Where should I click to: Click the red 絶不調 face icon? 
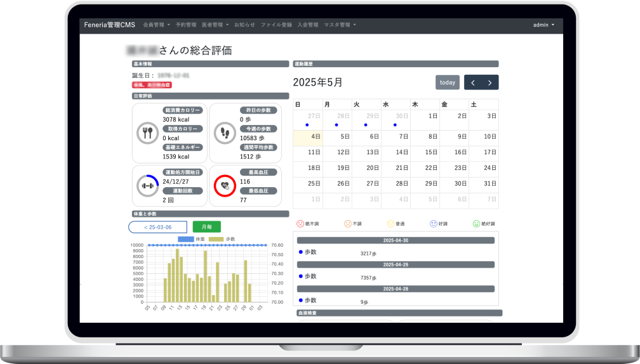tap(300, 224)
